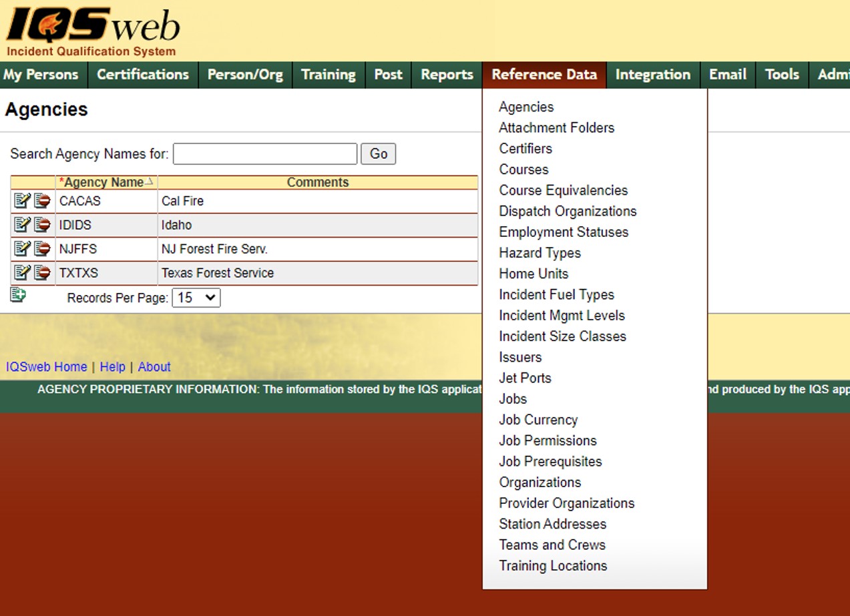Click the NJFFS agency name cell
The image size is (850, 616).
coord(106,249)
